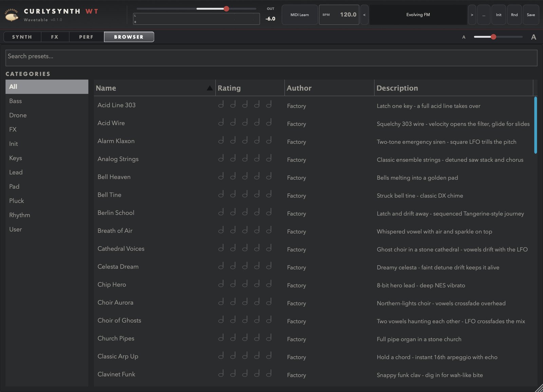Viewport: 543px width, 392px height.
Task: Go to next preset with right arrow
Action: tap(472, 15)
